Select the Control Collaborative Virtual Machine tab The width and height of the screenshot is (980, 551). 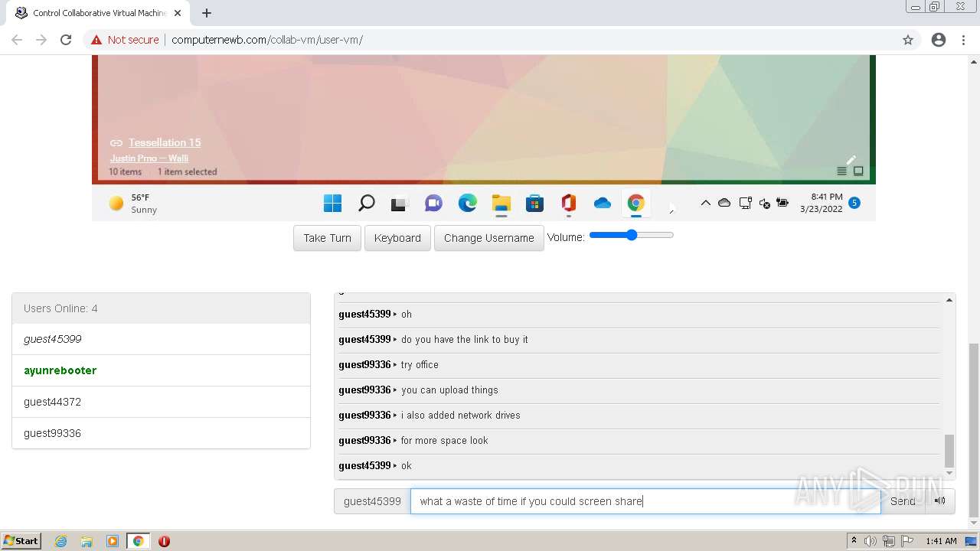(x=100, y=13)
